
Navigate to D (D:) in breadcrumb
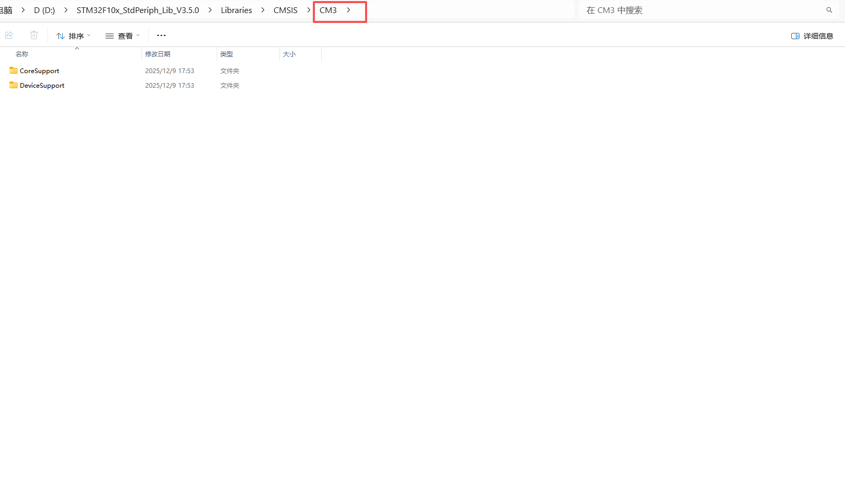click(x=44, y=10)
